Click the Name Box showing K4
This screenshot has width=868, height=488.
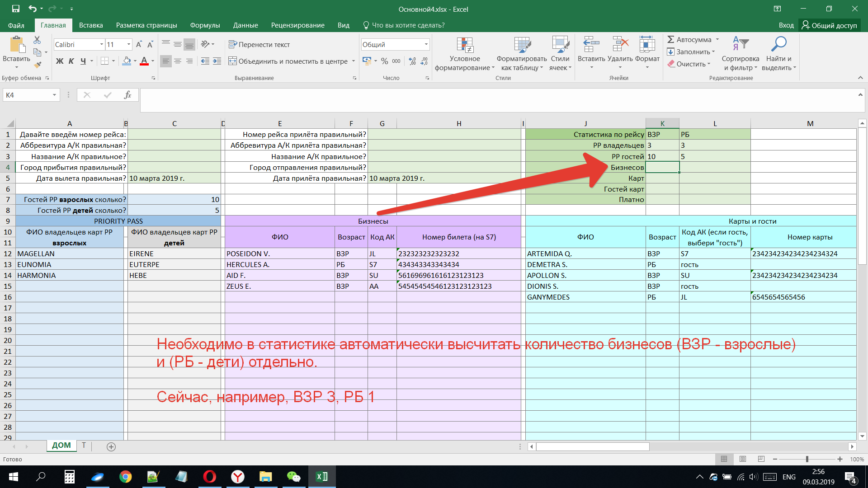[27, 95]
